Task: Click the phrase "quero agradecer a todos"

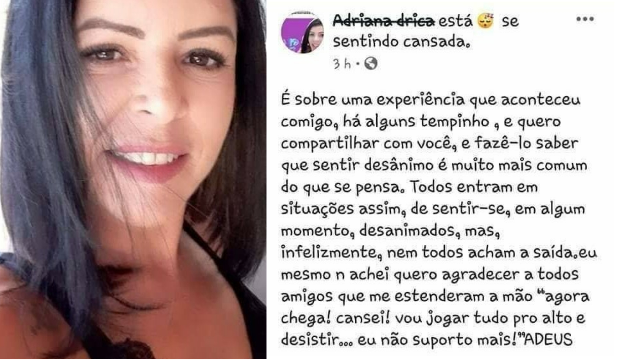Action: [486, 275]
